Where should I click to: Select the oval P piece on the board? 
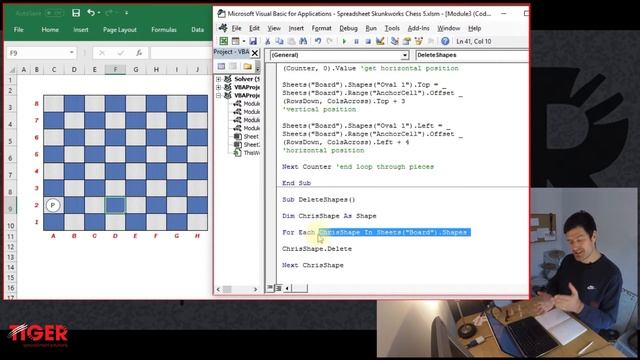(53, 205)
